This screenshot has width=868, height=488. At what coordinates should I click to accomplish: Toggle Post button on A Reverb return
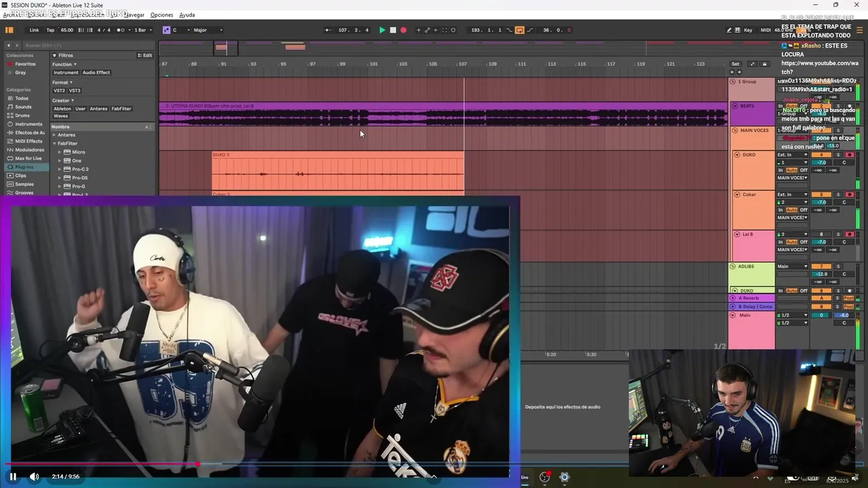[848, 298]
